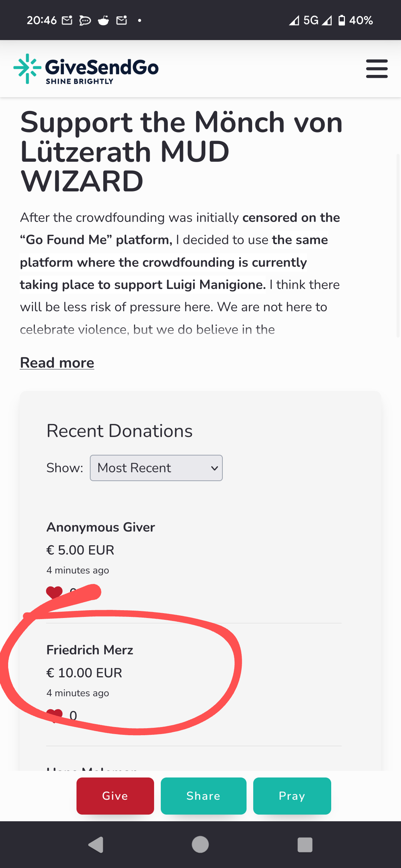Tap the Reddit notification icon
The width and height of the screenshot is (401, 868).
click(x=104, y=20)
